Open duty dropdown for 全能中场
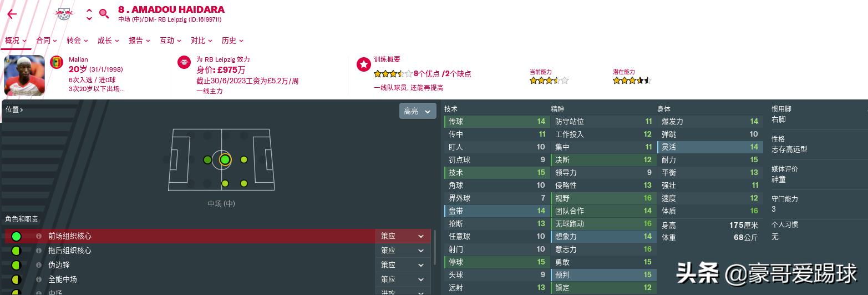The height and width of the screenshot is (295, 868). (x=403, y=279)
